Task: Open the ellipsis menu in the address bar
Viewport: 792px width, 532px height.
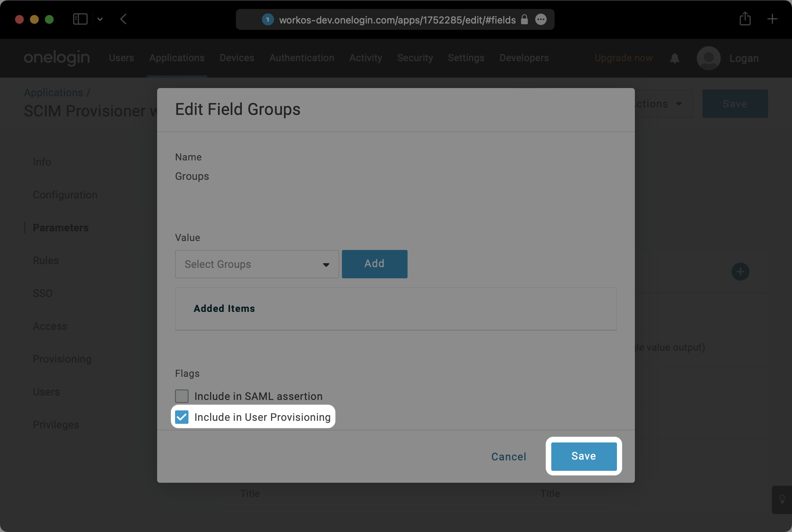Action: tap(541, 19)
